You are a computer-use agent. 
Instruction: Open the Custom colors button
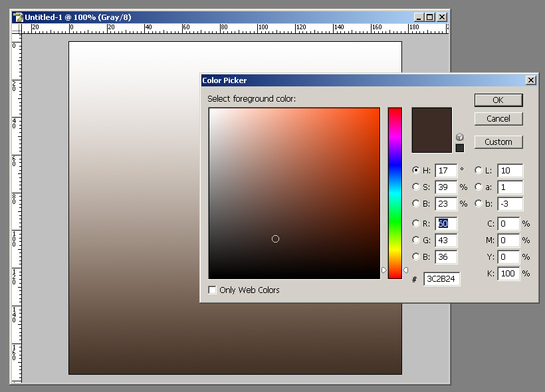(x=498, y=142)
